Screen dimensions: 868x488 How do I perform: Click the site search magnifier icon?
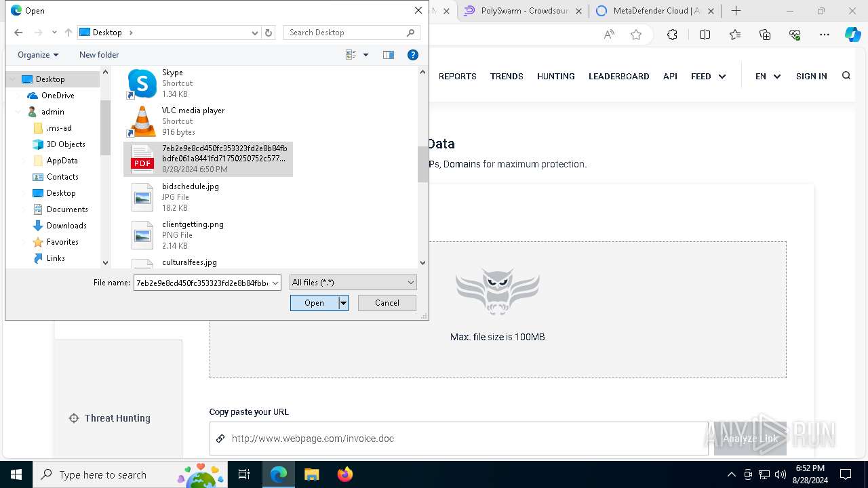point(846,76)
